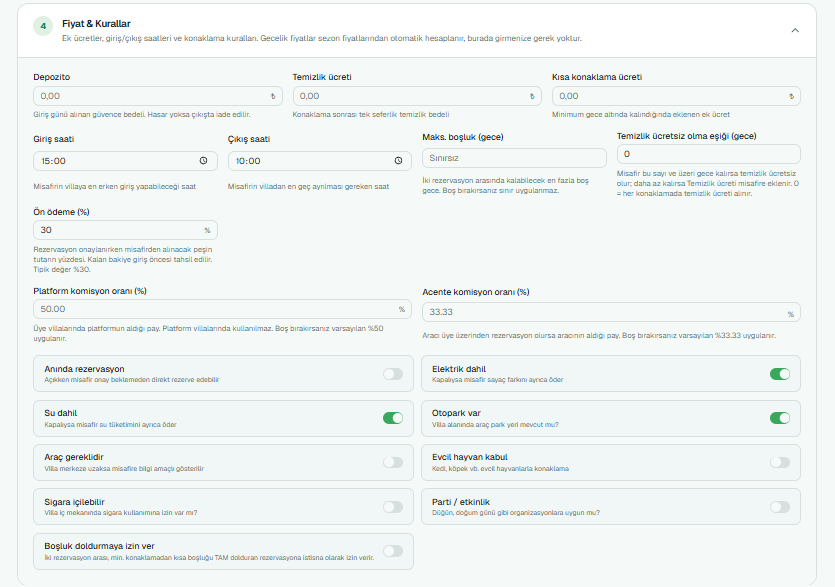
Task: Click the Sigara içilebilir label text
Action: (75, 502)
